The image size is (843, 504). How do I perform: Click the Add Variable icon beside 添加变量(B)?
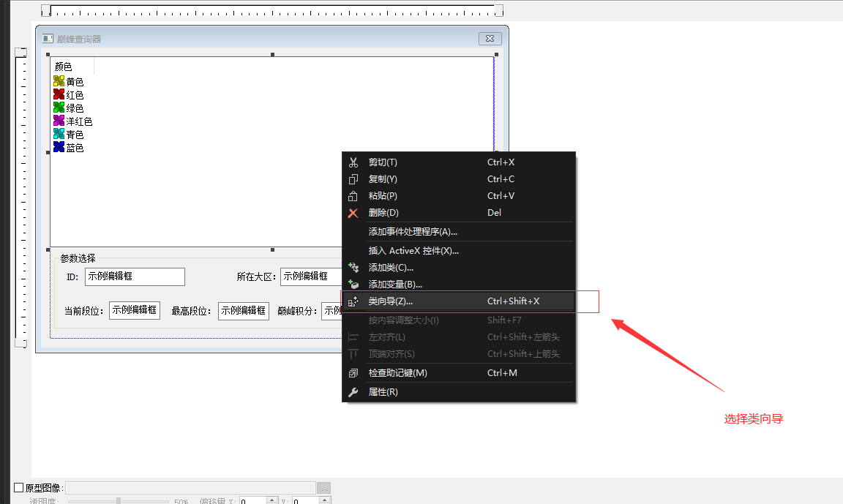pyautogui.click(x=354, y=284)
